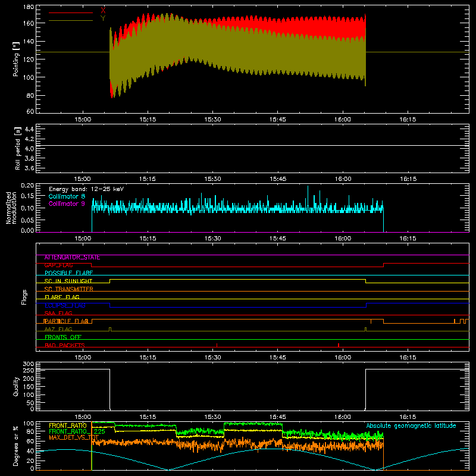Image resolution: width=476 pixels, height=476 pixels.
Task: Click the 'Normalized modulation' axis title
Action: click(11, 208)
